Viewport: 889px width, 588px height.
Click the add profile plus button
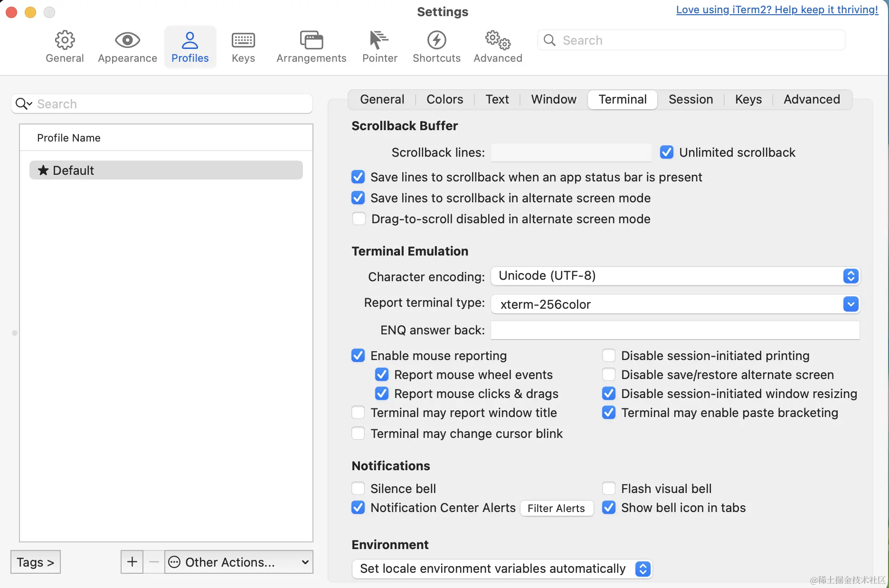(x=132, y=562)
